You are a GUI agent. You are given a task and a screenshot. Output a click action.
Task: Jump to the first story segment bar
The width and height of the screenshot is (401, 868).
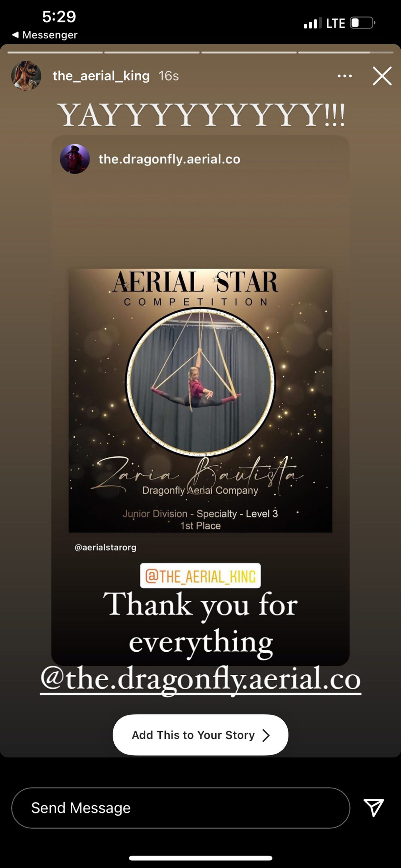click(x=55, y=53)
